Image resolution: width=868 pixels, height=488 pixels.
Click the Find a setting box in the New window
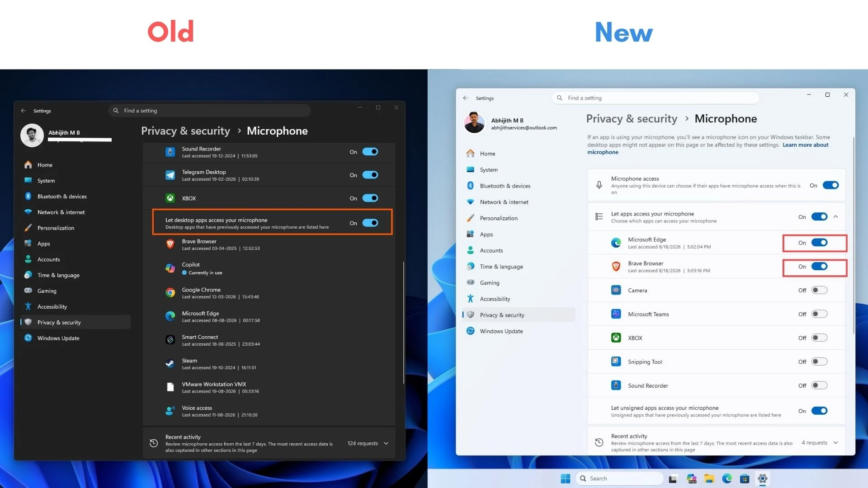(x=656, y=98)
